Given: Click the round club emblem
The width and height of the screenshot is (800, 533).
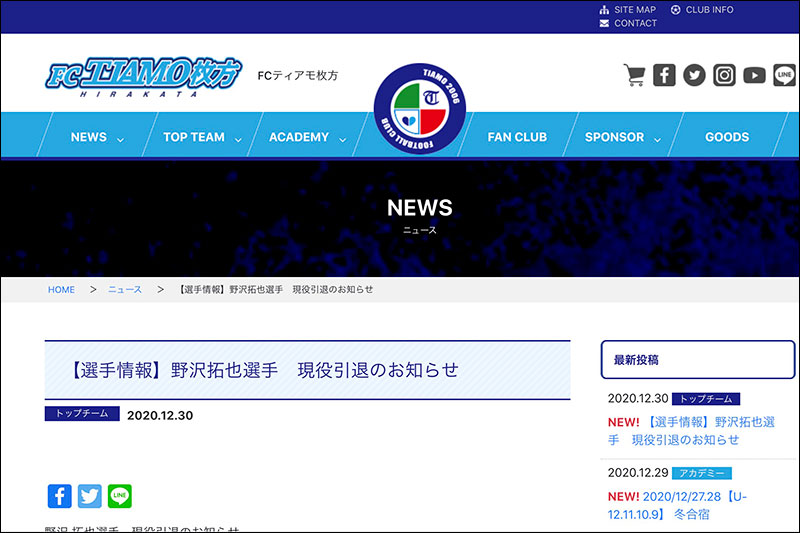Looking at the screenshot, I should [x=419, y=108].
